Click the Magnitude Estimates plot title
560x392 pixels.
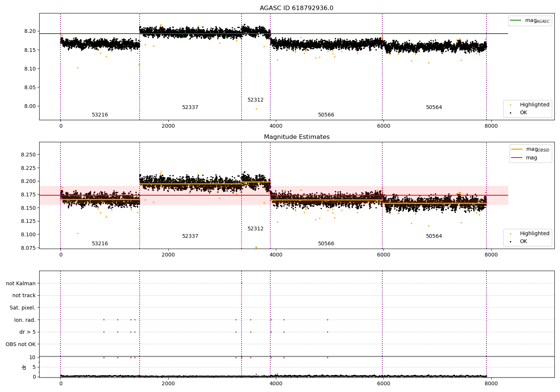point(296,137)
